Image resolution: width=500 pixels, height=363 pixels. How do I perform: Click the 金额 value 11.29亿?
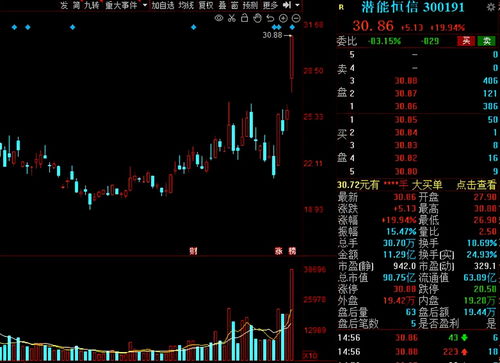pos(400,255)
